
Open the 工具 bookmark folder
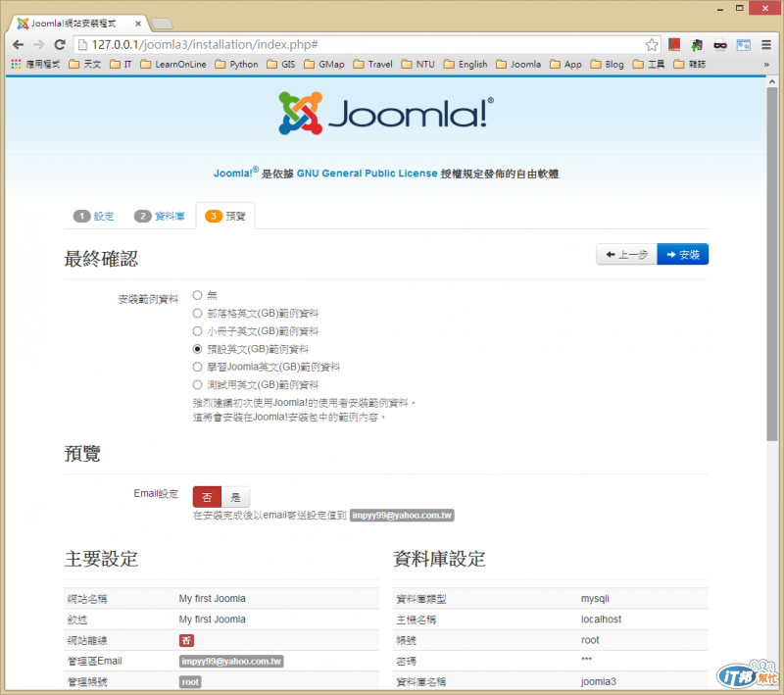coord(649,64)
